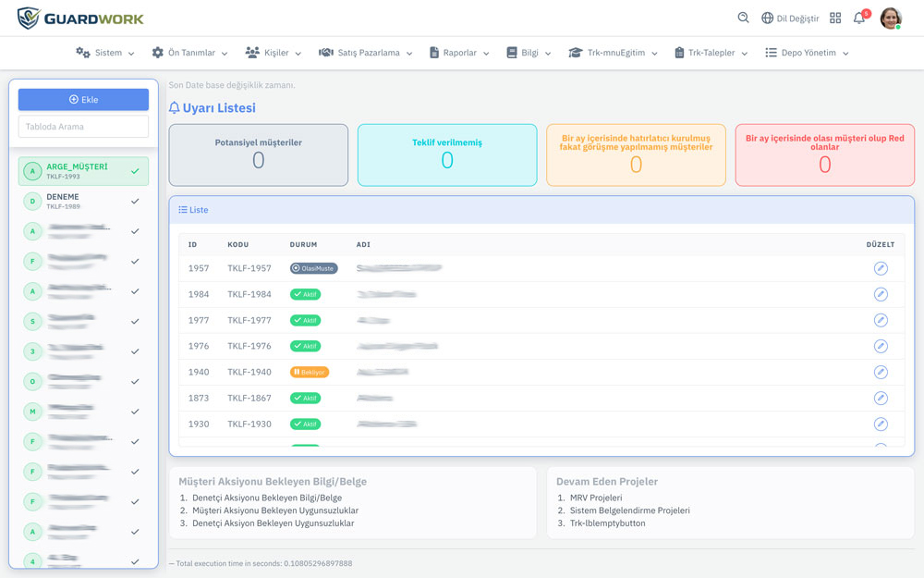Edit the TKLF-1940 row with pencil icon
Image resolution: width=924 pixels, height=578 pixels.
tap(881, 372)
